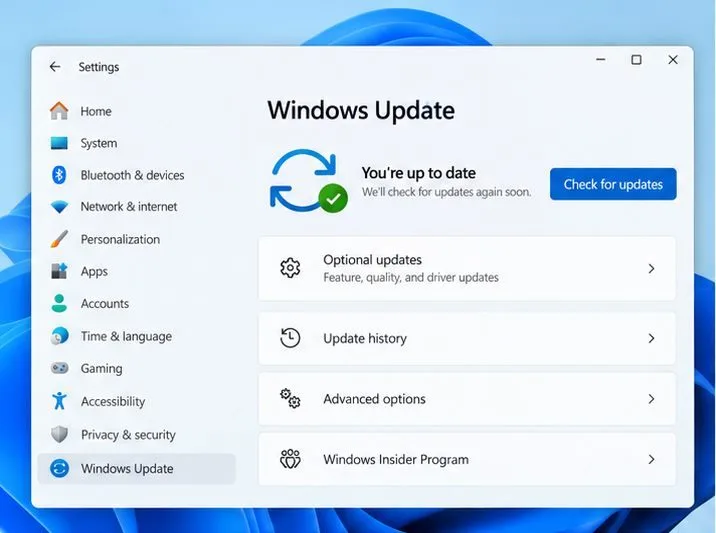Click the 'You're up to date' status text

[419, 173]
